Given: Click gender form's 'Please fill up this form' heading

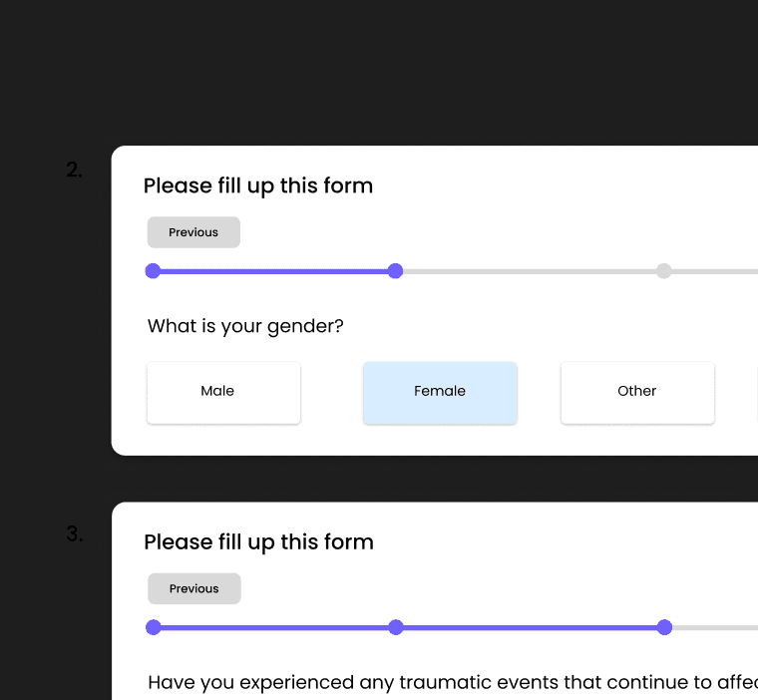Looking at the screenshot, I should (x=258, y=185).
